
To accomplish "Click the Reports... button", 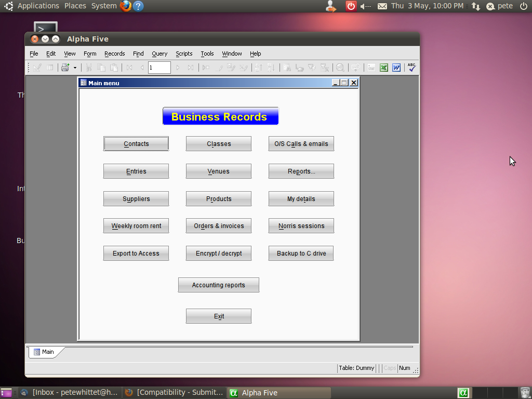I will (x=301, y=171).
